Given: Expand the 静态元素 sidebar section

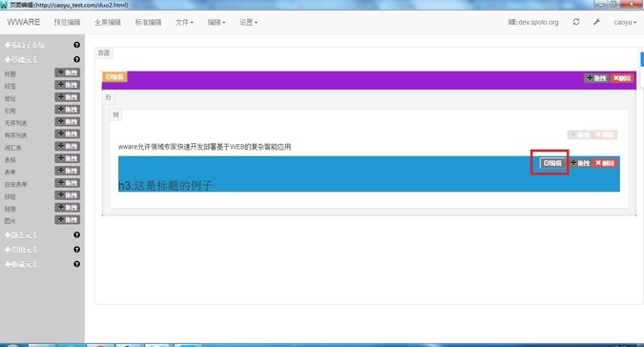Looking at the screenshot, I should 21,235.
